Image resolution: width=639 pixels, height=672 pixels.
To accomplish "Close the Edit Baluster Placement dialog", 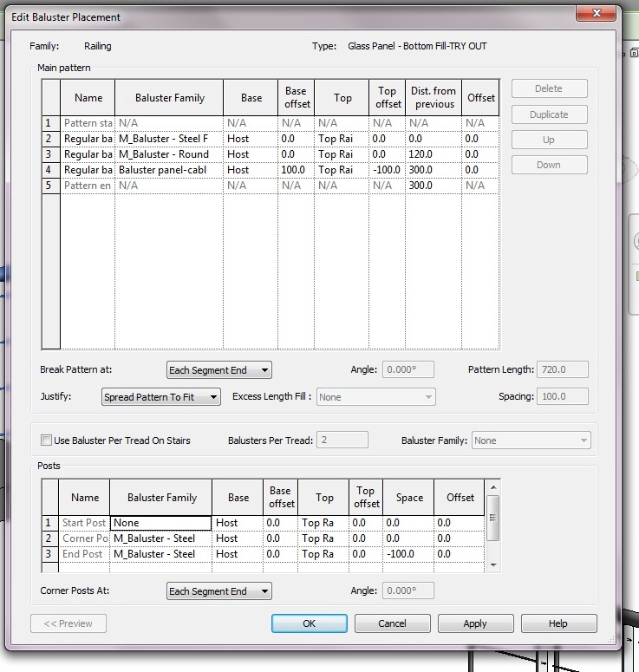I will pos(596,13).
